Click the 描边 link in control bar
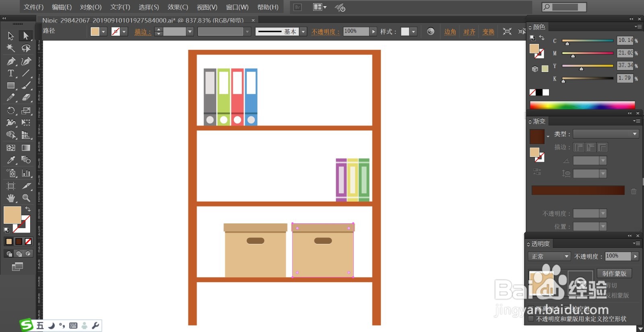The width and height of the screenshot is (644, 332). click(x=143, y=32)
